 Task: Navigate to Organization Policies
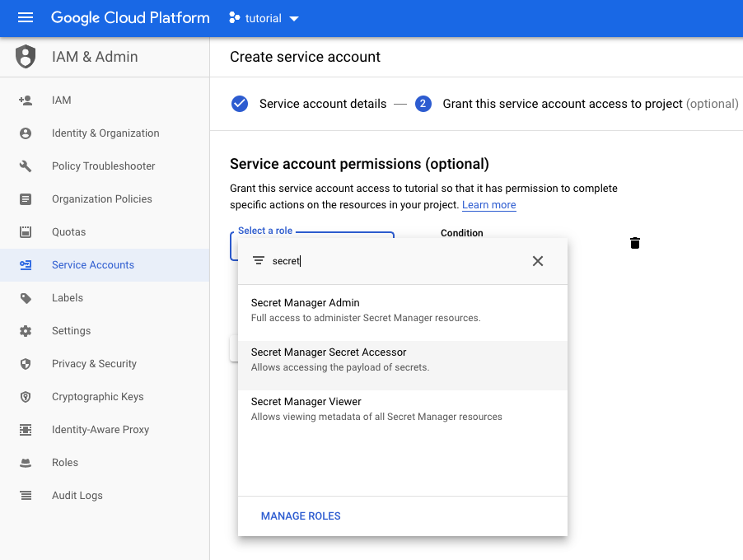(x=105, y=199)
